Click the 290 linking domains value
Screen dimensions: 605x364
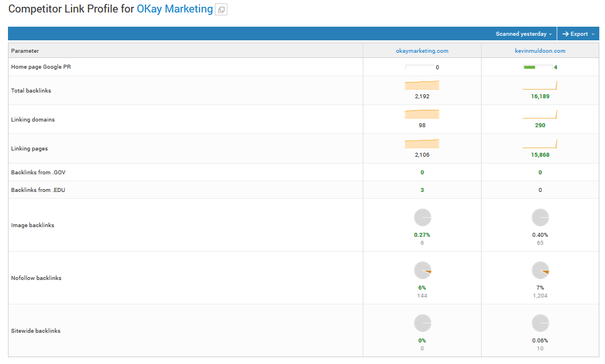540,125
